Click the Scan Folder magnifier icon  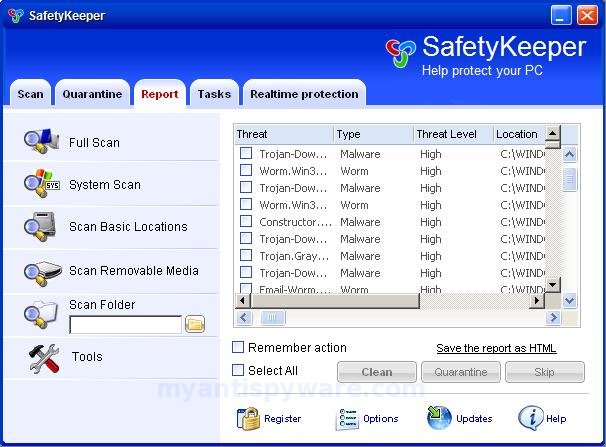point(41,315)
